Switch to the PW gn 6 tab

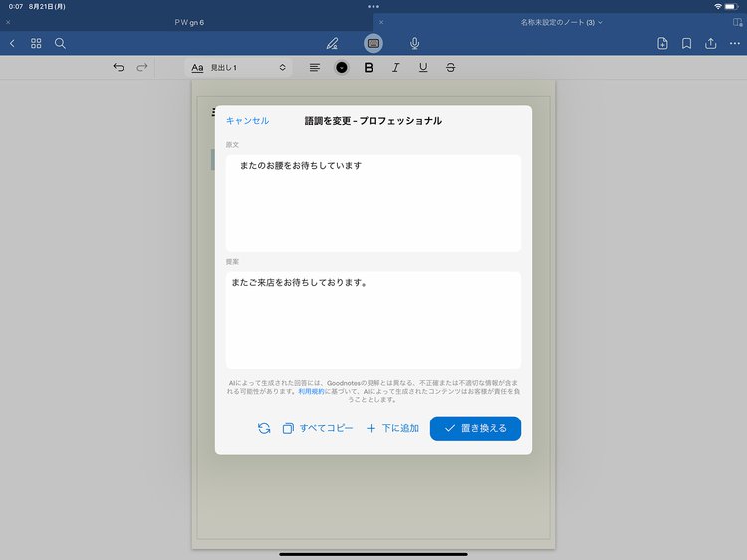(x=189, y=22)
